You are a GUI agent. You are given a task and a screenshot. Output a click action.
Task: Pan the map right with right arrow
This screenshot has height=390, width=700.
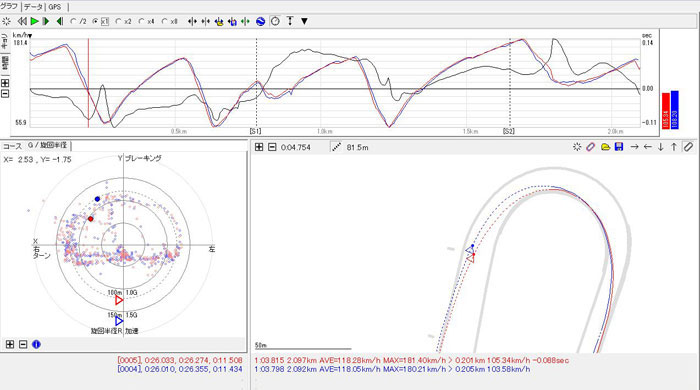(634, 147)
